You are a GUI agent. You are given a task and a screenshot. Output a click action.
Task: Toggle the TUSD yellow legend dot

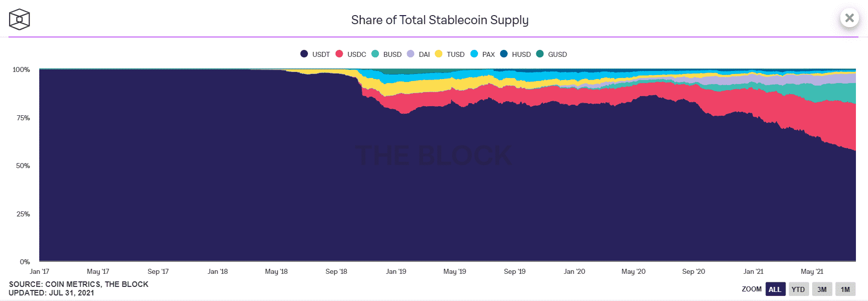438,54
